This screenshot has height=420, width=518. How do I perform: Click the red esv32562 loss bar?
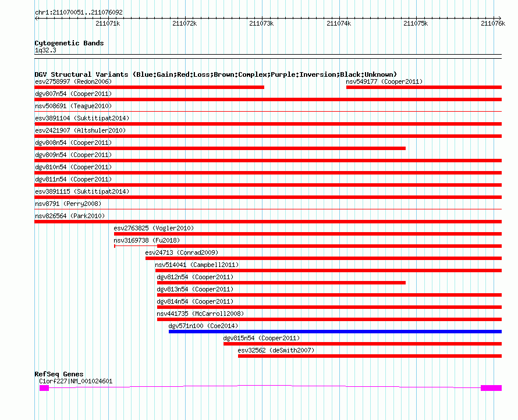[x=370, y=356]
